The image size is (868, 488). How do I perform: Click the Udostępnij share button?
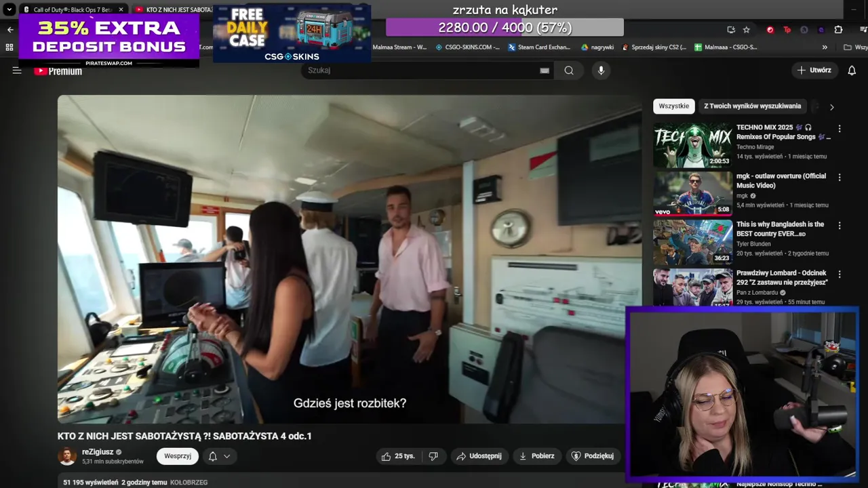pyautogui.click(x=479, y=456)
